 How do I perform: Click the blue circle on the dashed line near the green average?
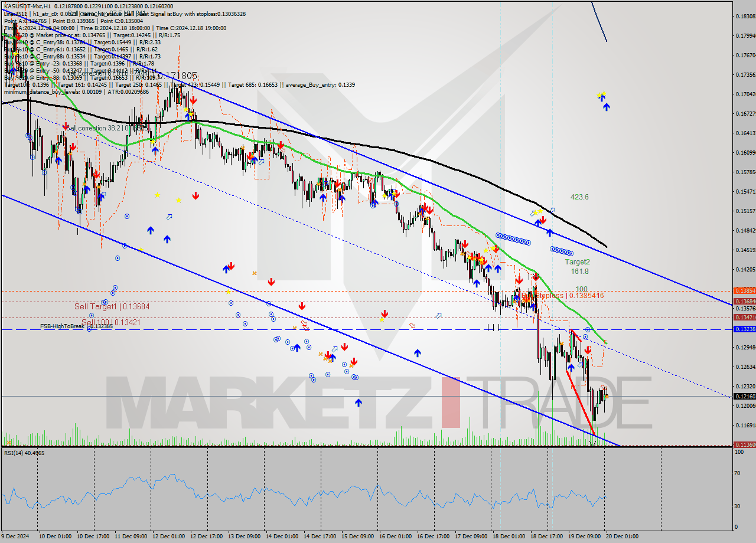coord(588,329)
